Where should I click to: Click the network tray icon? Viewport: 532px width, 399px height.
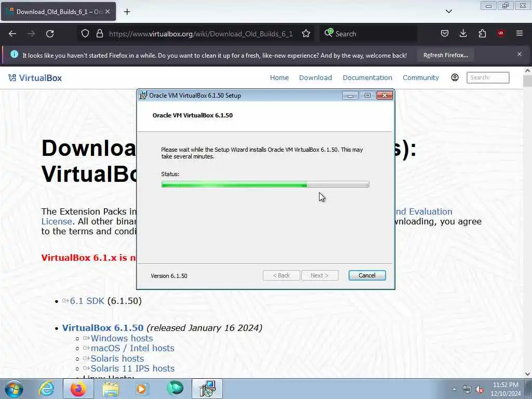467,389
